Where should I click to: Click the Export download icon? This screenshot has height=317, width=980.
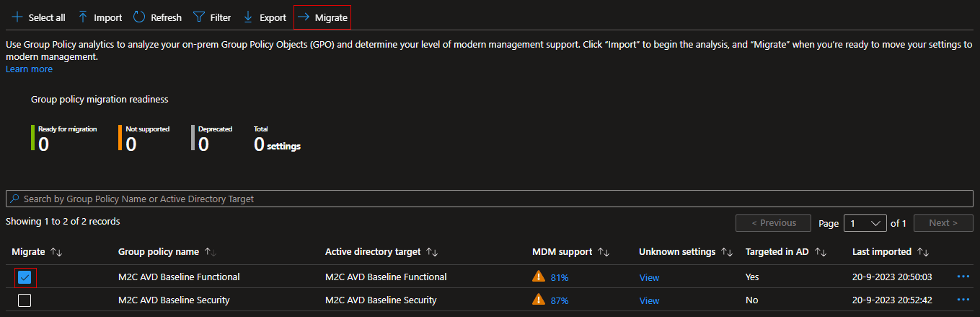(x=248, y=17)
